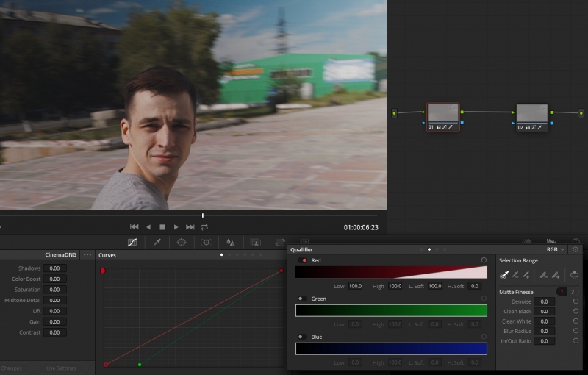Open the CinemaDNG three-dot options menu
The width and height of the screenshot is (588, 375).
tap(87, 254)
